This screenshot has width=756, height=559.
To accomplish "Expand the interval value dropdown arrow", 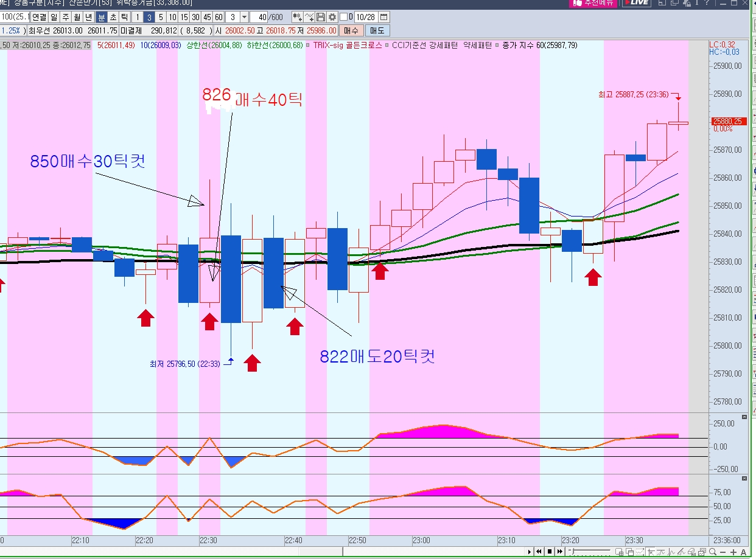I will [x=244, y=17].
